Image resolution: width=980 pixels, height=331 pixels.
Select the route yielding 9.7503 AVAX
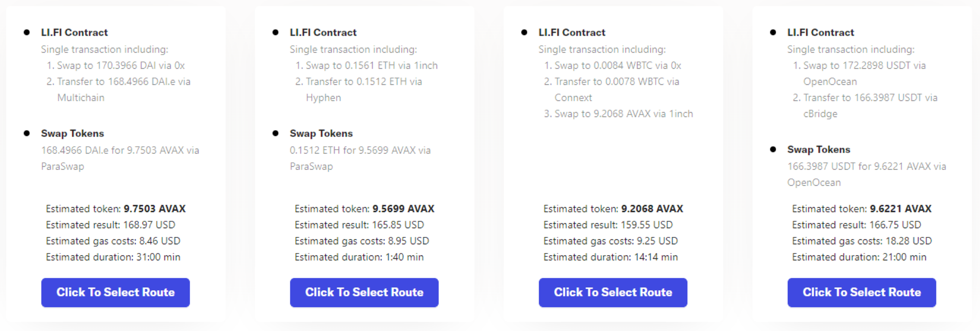[x=115, y=292]
